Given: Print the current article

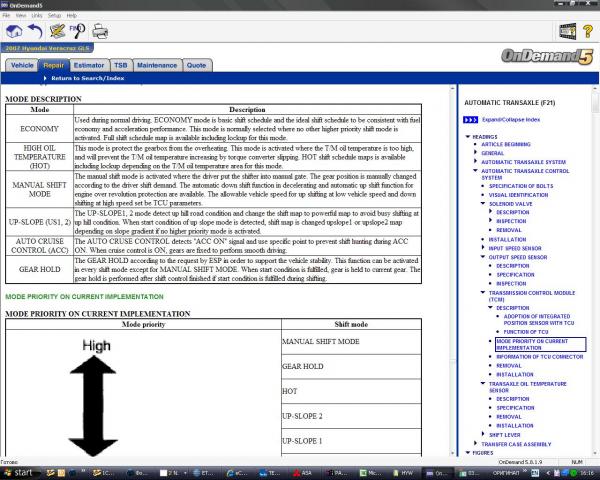Looking at the screenshot, I should tap(100, 31).
